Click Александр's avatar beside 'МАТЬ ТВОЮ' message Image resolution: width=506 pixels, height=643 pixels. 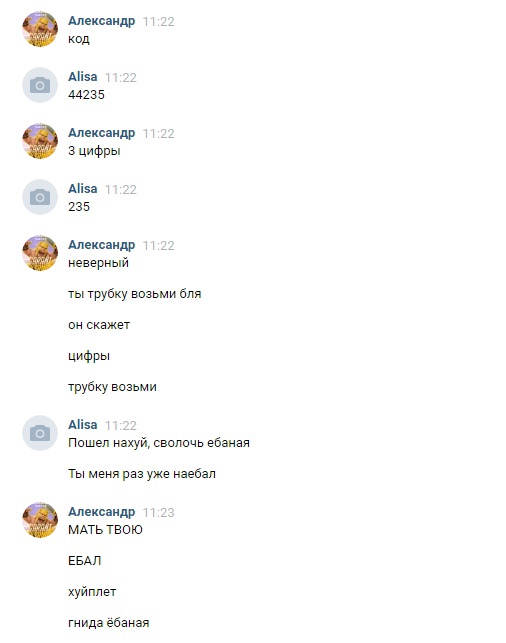pyautogui.click(x=40, y=520)
